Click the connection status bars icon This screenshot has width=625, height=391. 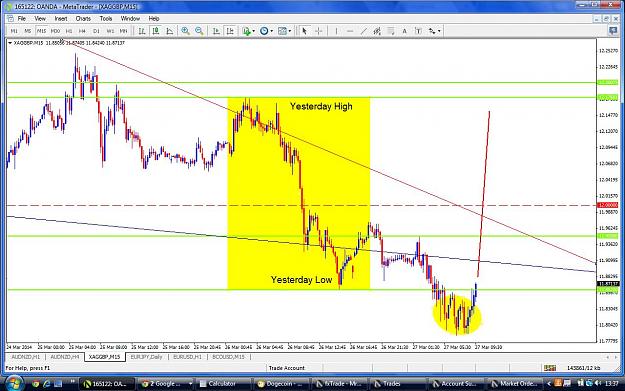pos(550,368)
